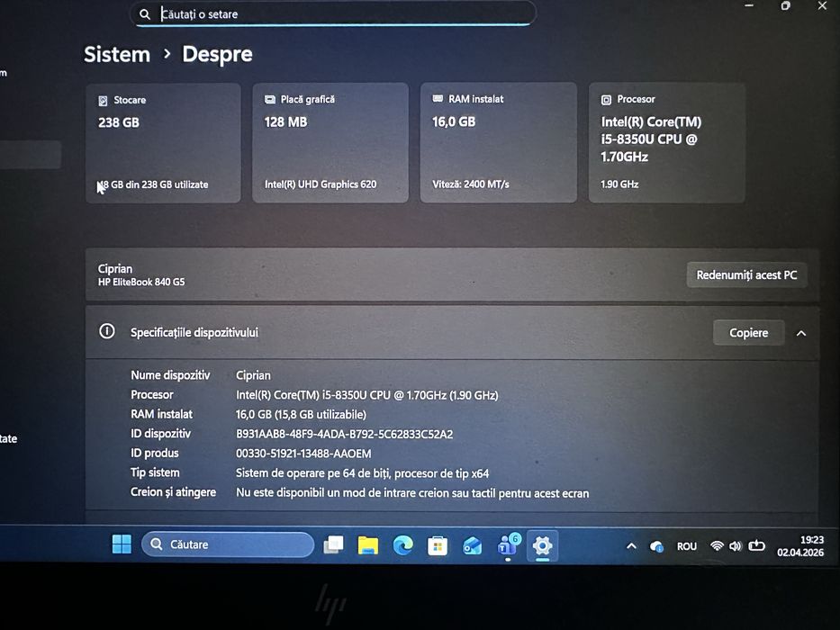Image resolution: width=840 pixels, height=630 pixels.
Task: Click the Procesor CPU icon
Action: [x=606, y=100]
